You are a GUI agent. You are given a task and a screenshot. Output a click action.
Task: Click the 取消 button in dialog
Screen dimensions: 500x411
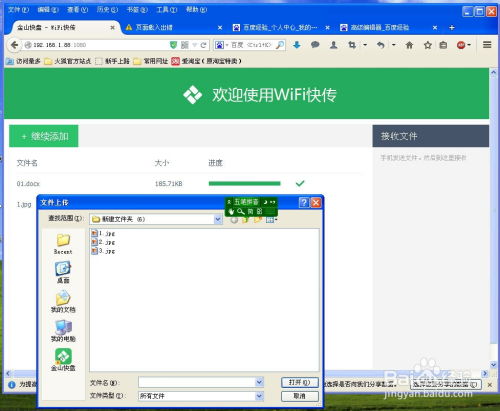(x=300, y=396)
